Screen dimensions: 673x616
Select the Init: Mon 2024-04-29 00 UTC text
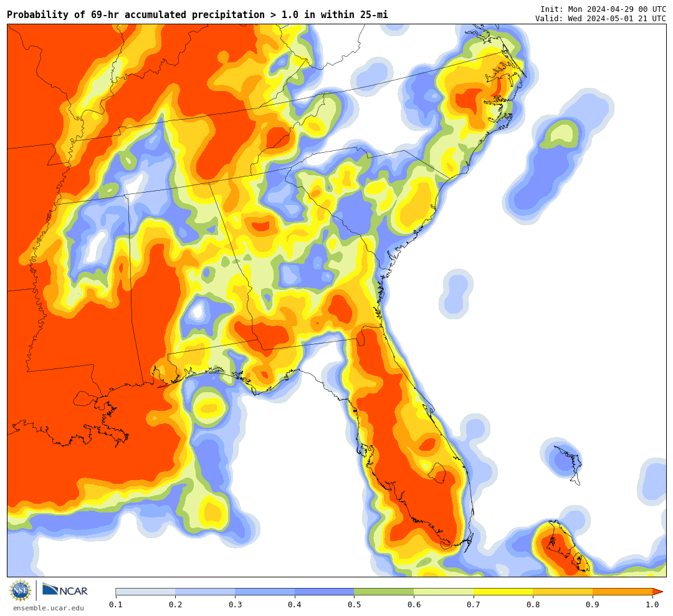click(x=603, y=9)
